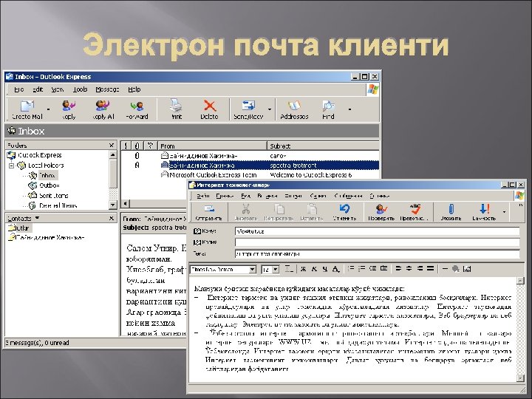
Task: Click the ABC Правописание spelling button
Action: (x=415, y=212)
